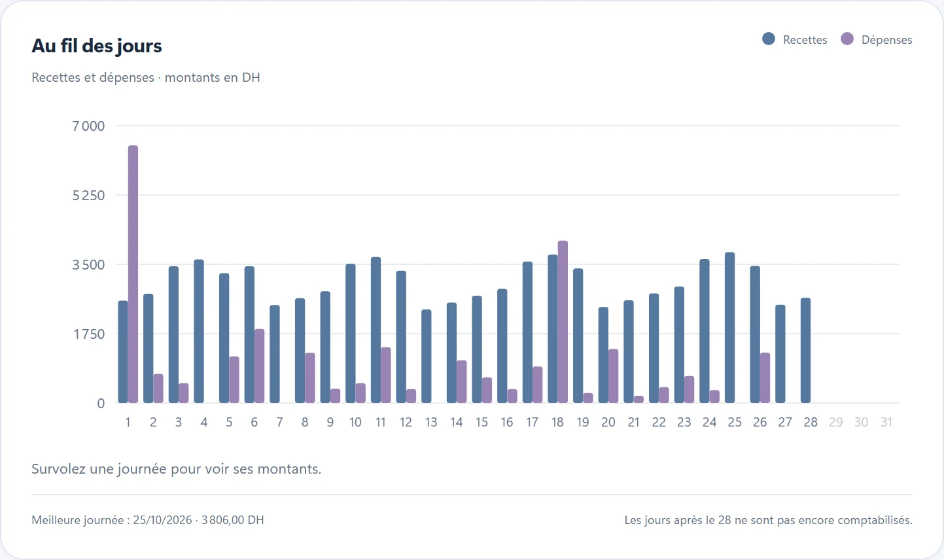This screenshot has height=560, width=944.
Task: Select the Recettes bar for day 7
Action: (275, 354)
